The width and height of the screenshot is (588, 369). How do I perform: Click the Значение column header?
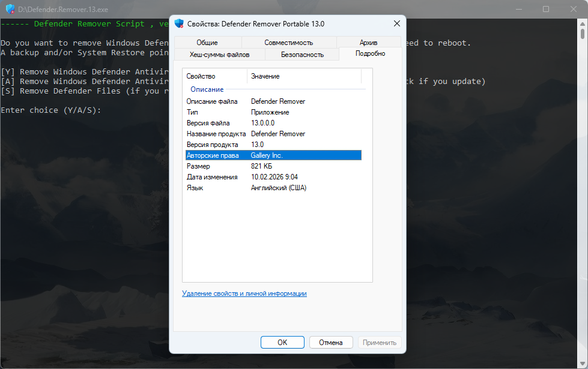304,76
